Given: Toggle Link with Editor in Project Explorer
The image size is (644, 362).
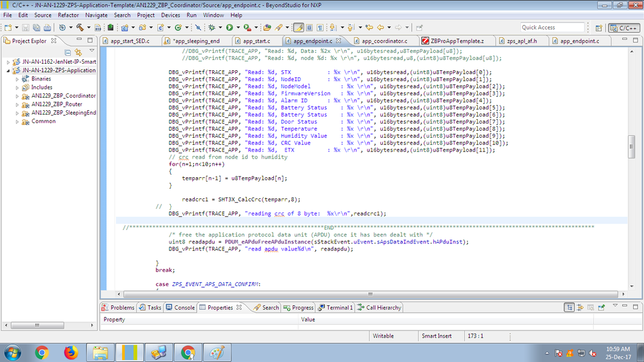Looking at the screenshot, I should tap(79, 52).
